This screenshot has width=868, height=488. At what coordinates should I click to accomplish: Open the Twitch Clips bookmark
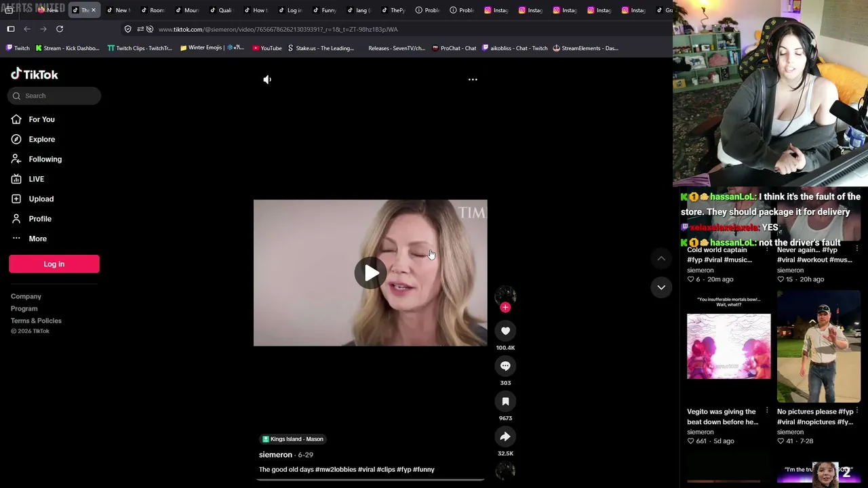(140, 48)
